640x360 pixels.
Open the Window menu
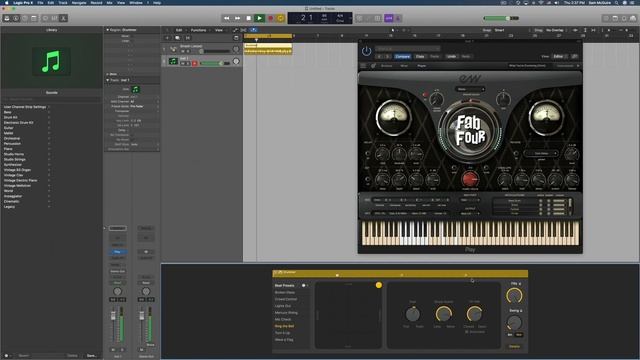(136, 2)
